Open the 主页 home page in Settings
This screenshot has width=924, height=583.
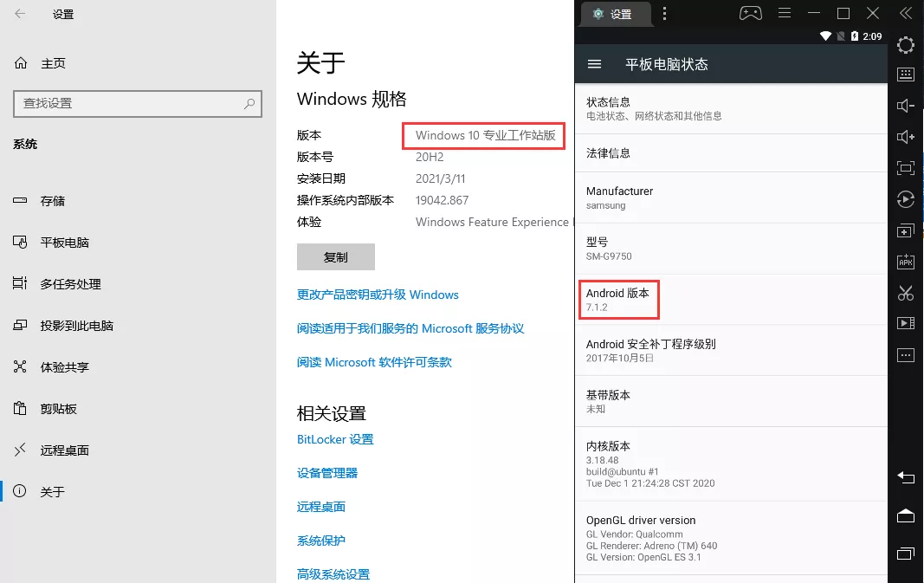tap(40, 63)
